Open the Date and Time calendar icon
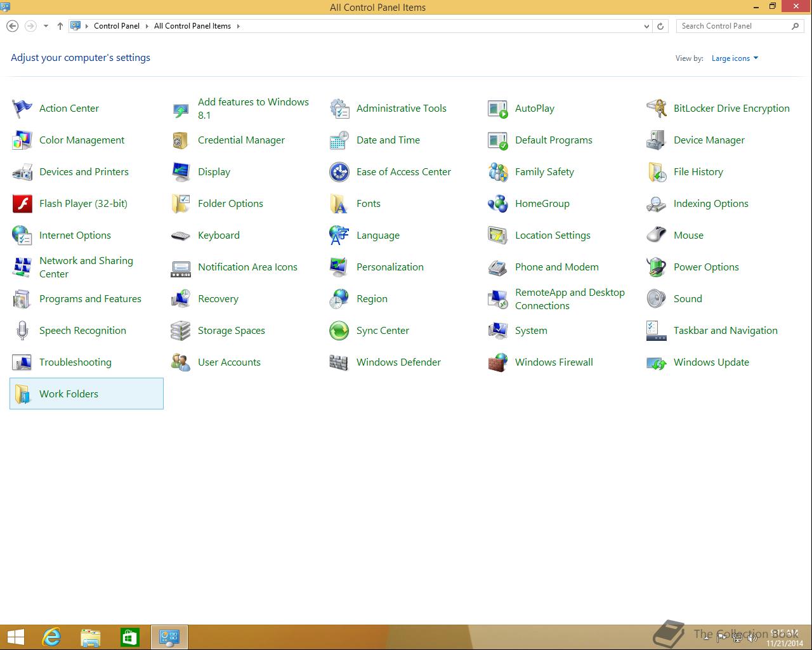The width and height of the screenshot is (812, 650). click(x=339, y=140)
